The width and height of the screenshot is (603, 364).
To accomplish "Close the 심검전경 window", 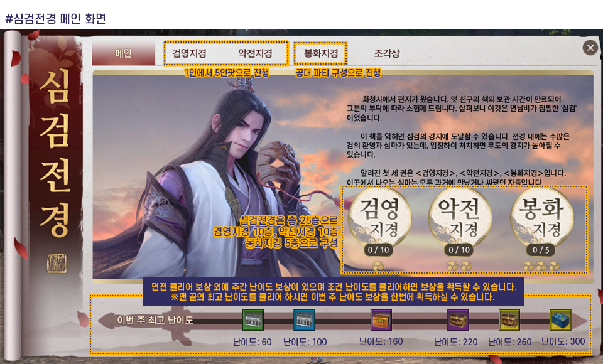I will [590, 48].
